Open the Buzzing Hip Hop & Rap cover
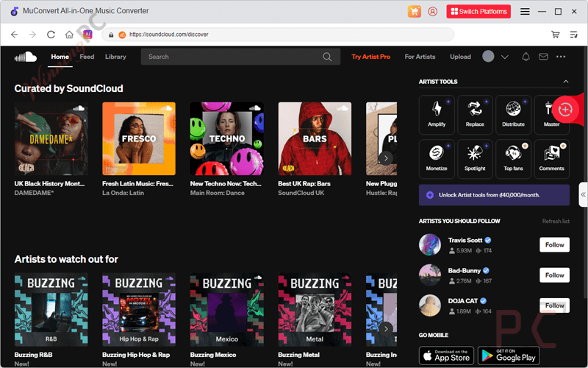The image size is (588, 368). (x=139, y=309)
